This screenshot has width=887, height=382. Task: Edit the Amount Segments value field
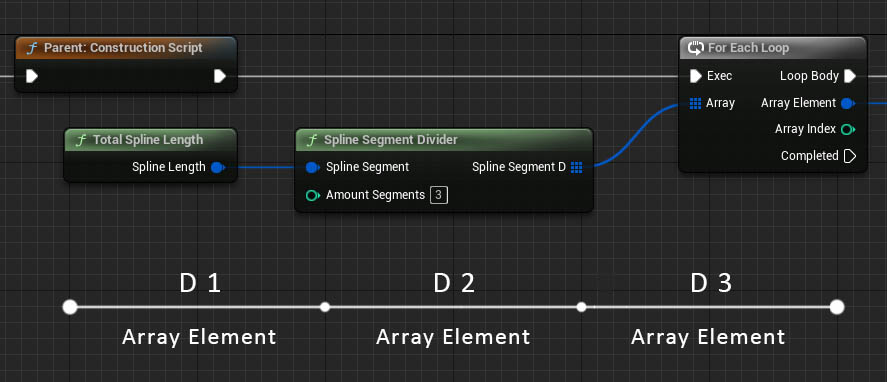click(x=439, y=195)
